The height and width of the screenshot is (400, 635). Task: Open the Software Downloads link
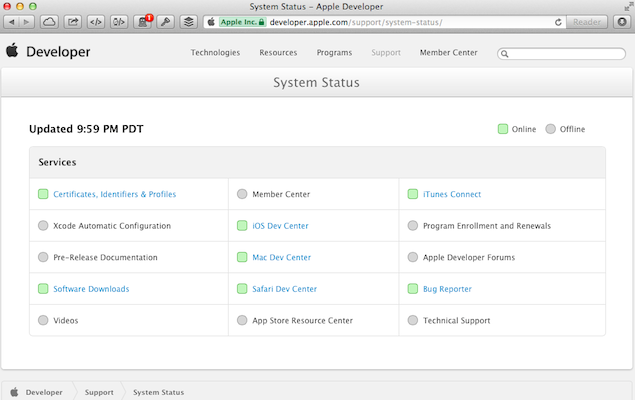tap(91, 289)
